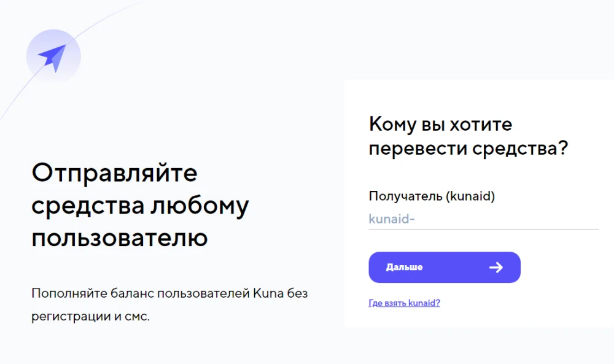The width and height of the screenshot is (614, 364).
Task: Click the 'kunaid-' placeholder text
Action: click(392, 219)
